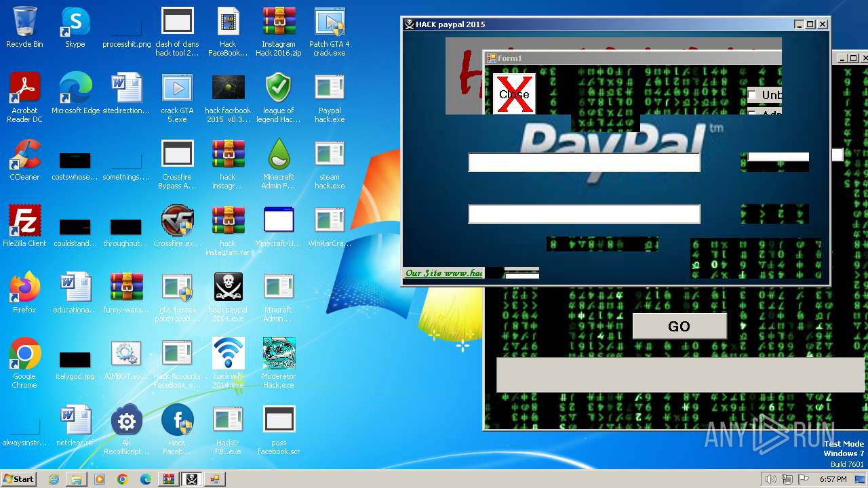Select steam hack.exe desktop file

pos(330,164)
